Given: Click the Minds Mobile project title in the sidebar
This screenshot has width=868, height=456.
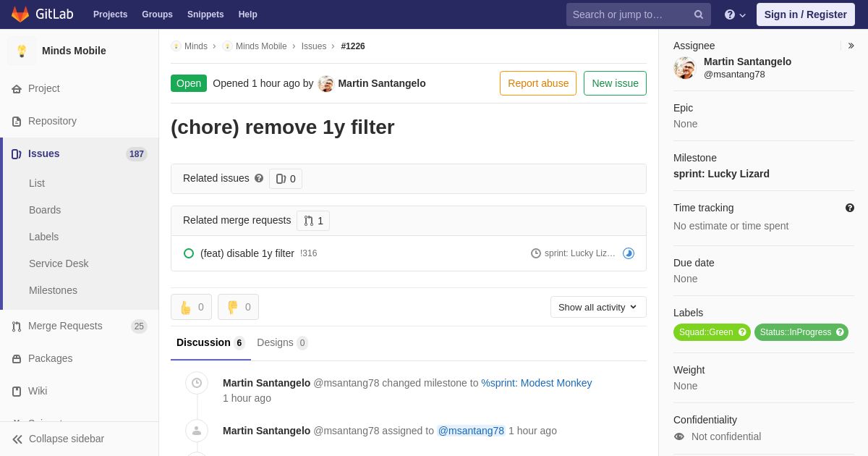Looking at the screenshot, I should [74, 51].
